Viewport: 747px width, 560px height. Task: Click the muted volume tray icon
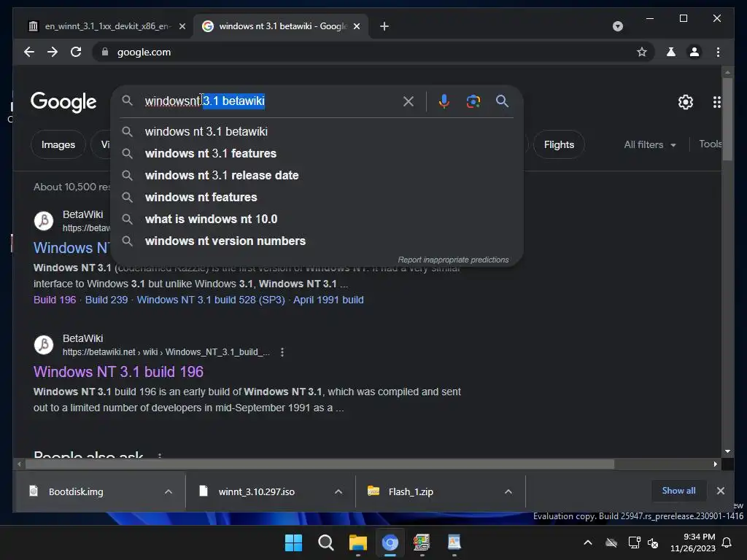pos(653,542)
